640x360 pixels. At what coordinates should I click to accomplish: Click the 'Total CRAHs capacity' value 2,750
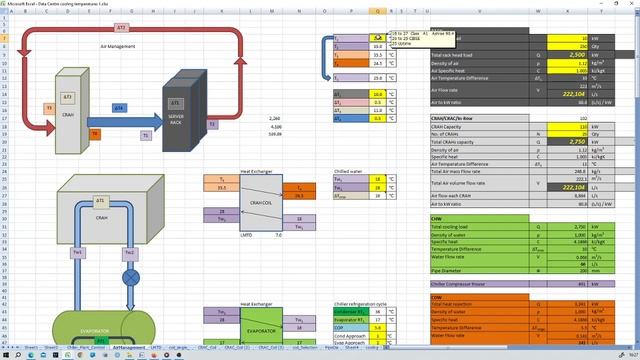pyautogui.click(x=567, y=142)
